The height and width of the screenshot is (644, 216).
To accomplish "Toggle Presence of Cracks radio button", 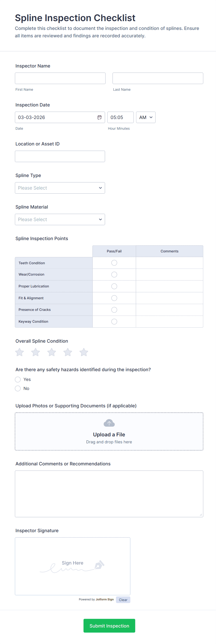I will click(114, 310).
